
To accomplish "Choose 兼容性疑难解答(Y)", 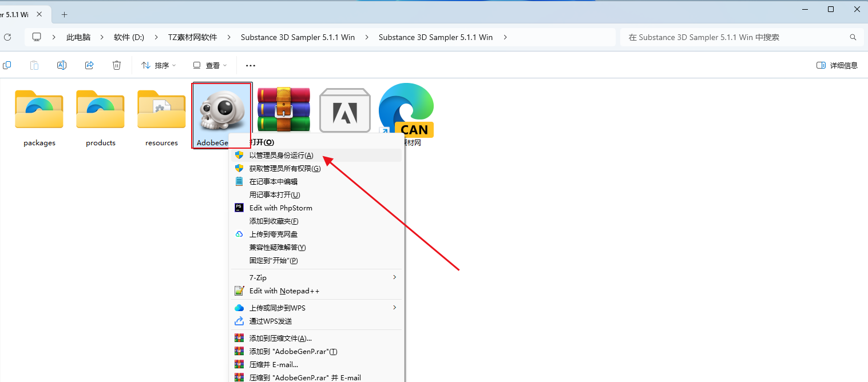I will (316, 248).
